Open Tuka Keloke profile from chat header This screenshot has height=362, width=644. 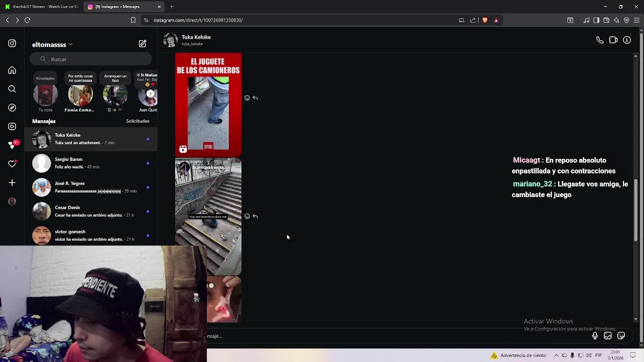(187, 40)
